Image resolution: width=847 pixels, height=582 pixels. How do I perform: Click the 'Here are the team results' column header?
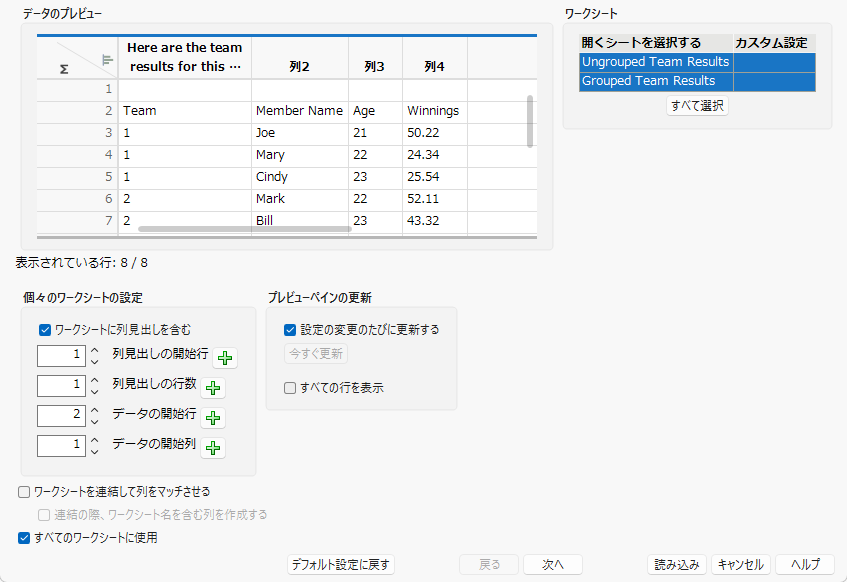[x=184, y=58]
